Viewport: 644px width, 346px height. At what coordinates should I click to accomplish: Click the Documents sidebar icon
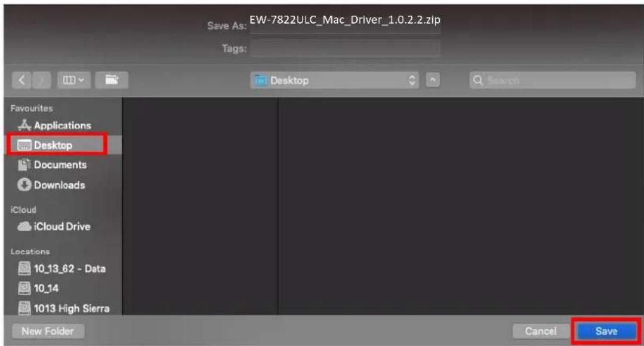24,165
